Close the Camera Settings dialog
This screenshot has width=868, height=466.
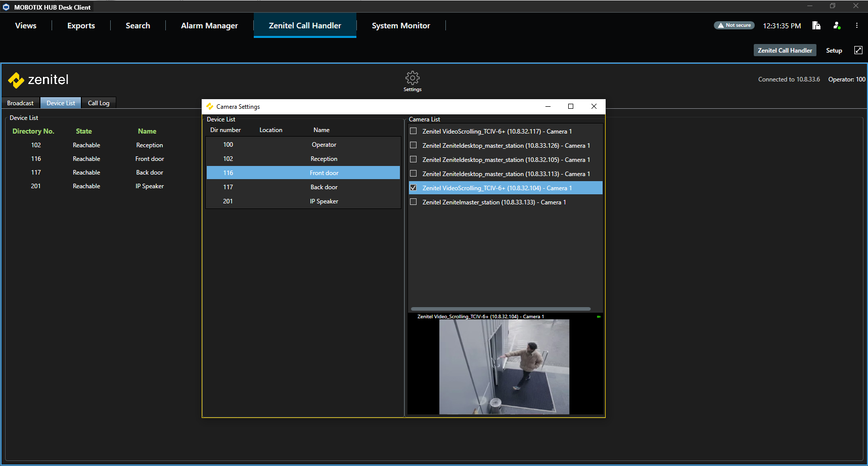coord(594,106)
